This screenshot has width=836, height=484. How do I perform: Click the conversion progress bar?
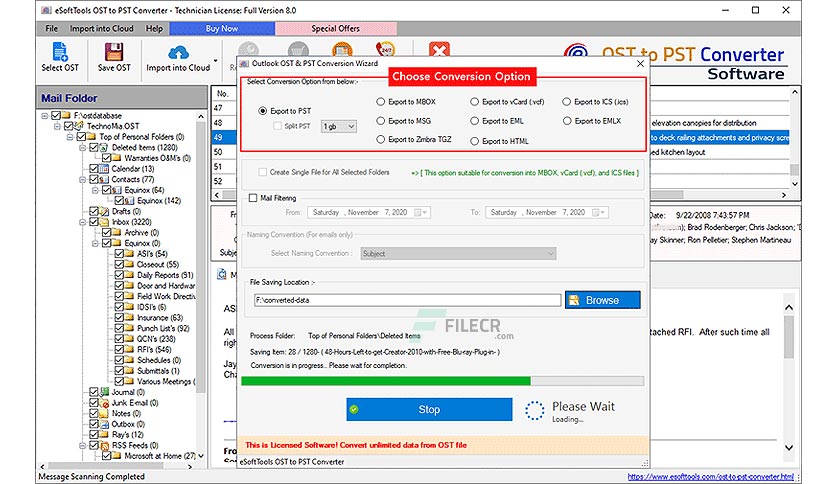[443, 381]
